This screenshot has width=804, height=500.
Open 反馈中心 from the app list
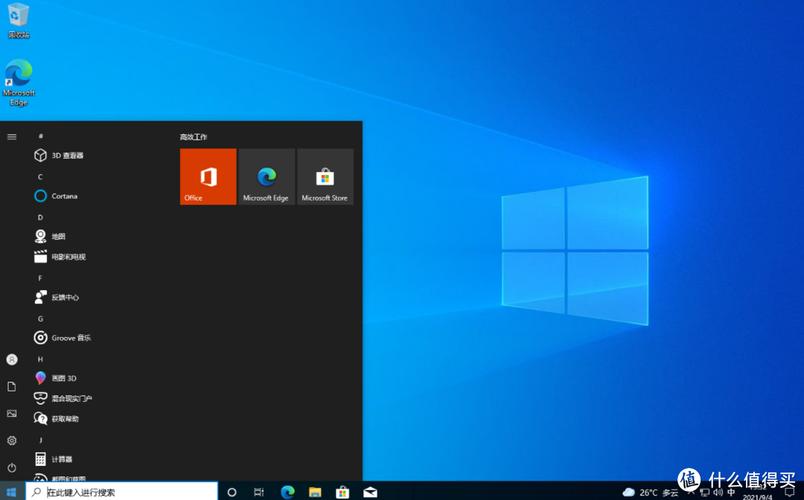pos(65,297)
